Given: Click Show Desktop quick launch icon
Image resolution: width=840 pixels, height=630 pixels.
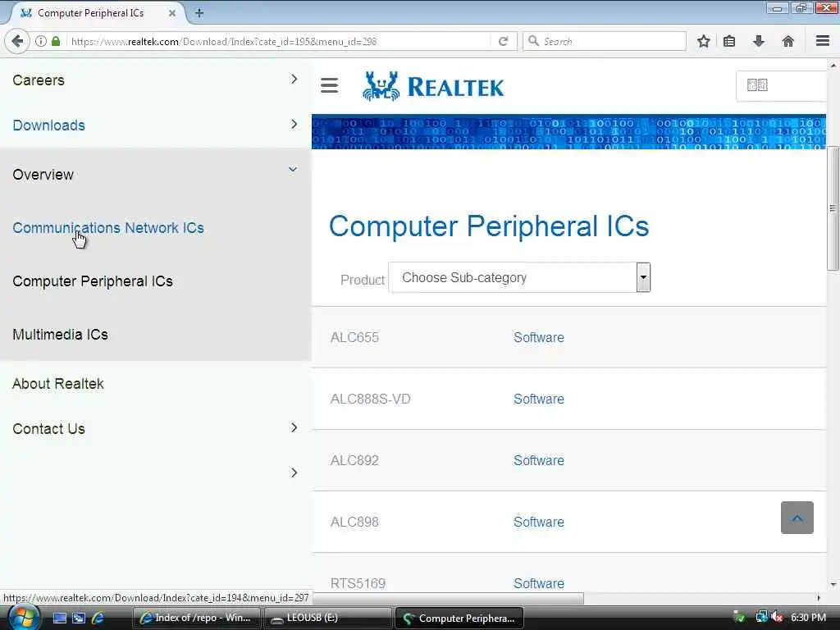Looking at the screenshot, I should 59,619.
